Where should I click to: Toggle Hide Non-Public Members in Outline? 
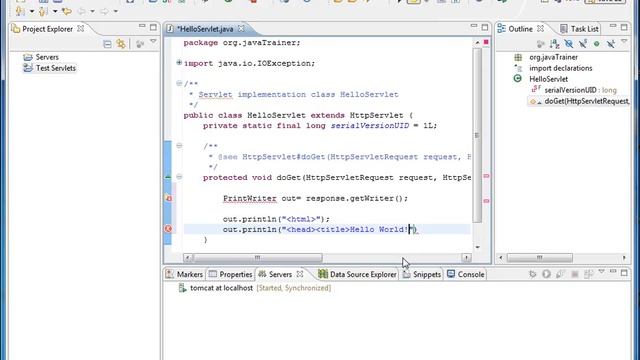click(x=597, y=44)
